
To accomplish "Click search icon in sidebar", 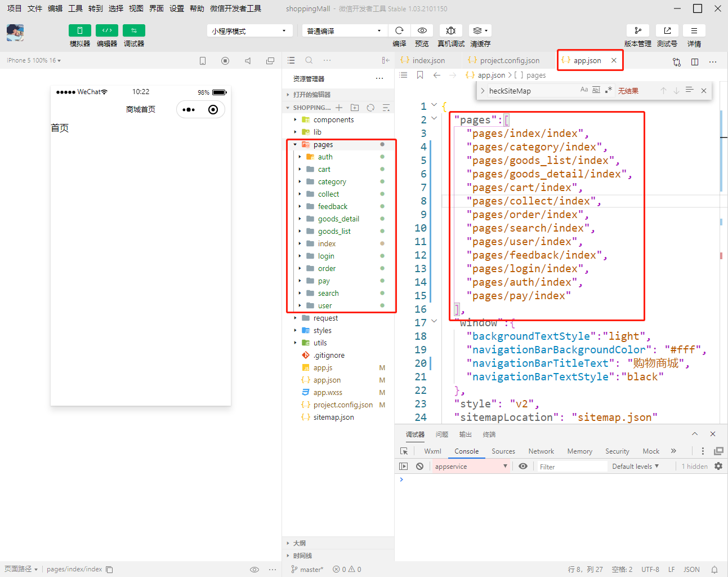I will coord(309,60).
